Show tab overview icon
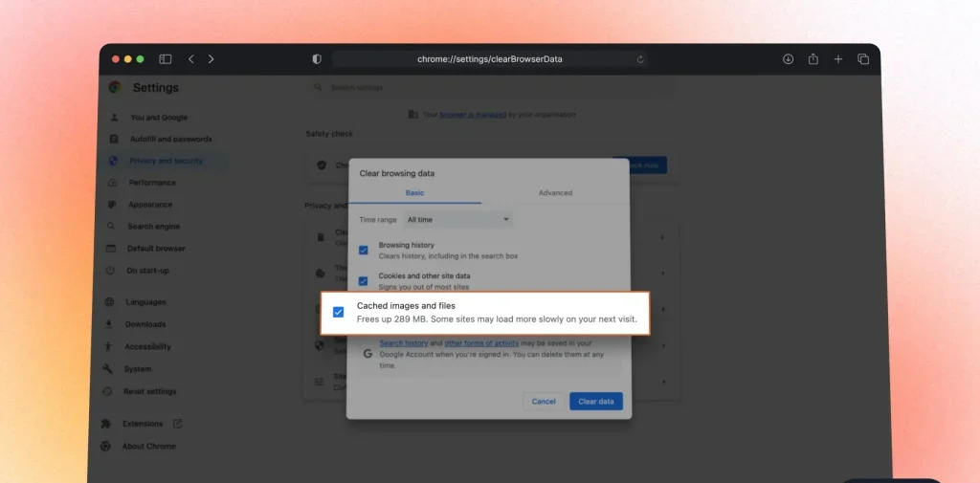 click(863, 59)
